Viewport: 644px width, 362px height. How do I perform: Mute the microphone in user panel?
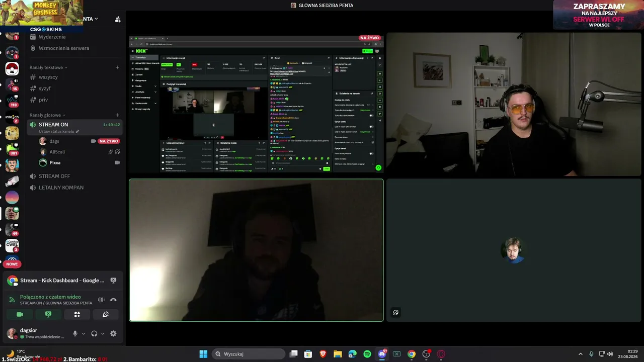click(75, 333)
